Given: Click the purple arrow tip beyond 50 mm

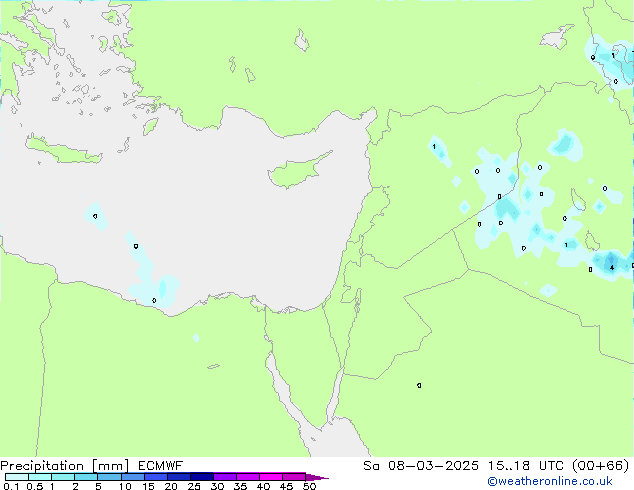Looking at the screenshot, I should coord(317,477).
